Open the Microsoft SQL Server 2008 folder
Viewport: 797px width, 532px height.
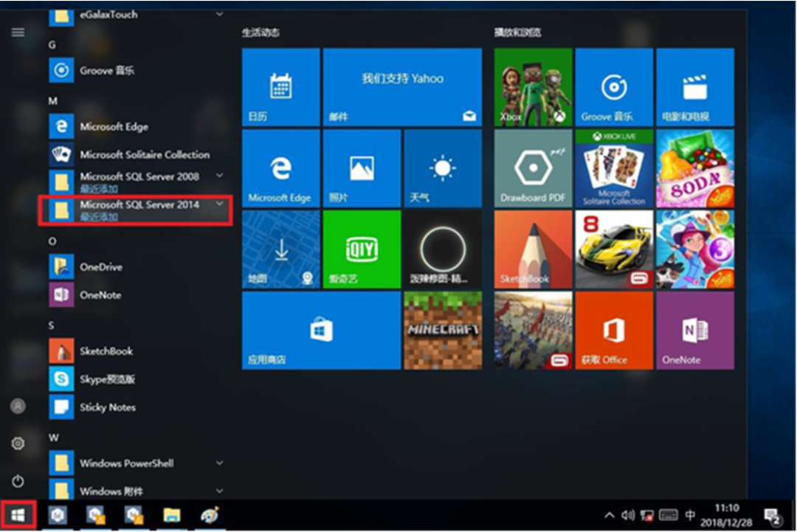137,182
